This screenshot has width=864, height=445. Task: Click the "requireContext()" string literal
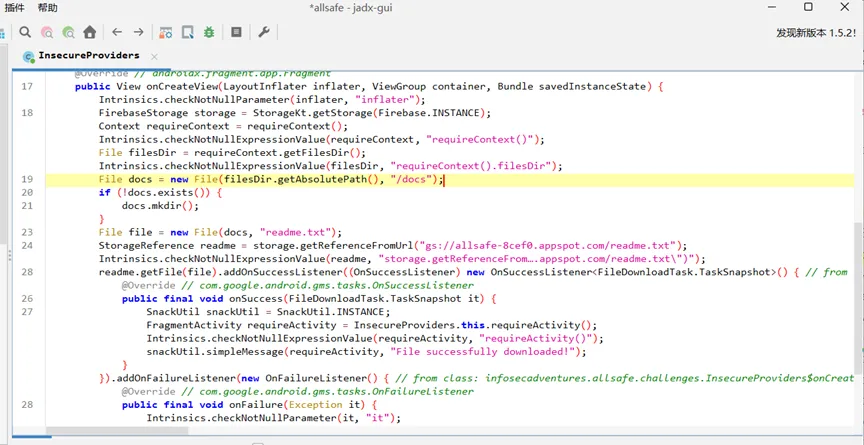click(479, 139)
